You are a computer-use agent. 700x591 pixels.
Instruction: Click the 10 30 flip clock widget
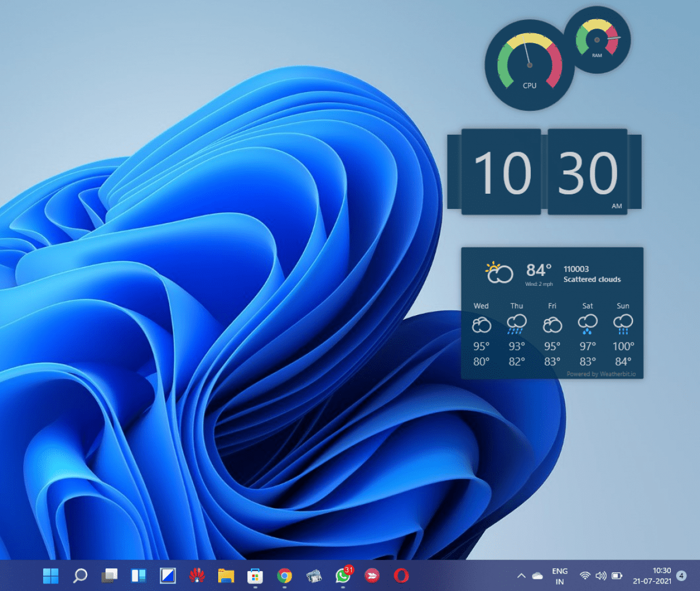pyautogui.click(x=544, y=172)
